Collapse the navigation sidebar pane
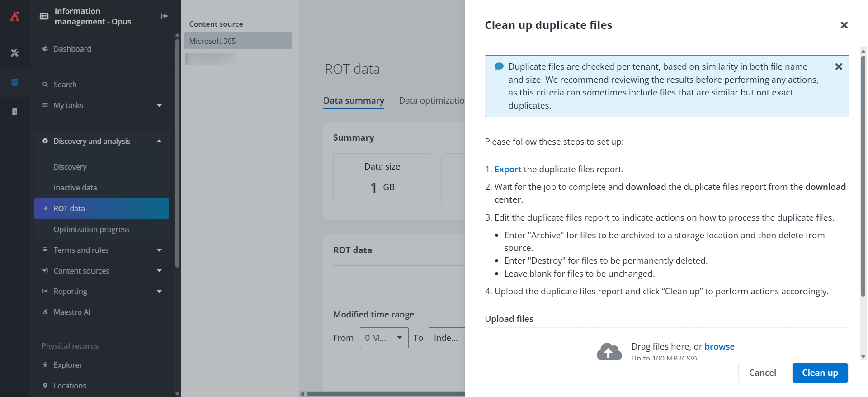 (x=164, y=16)
